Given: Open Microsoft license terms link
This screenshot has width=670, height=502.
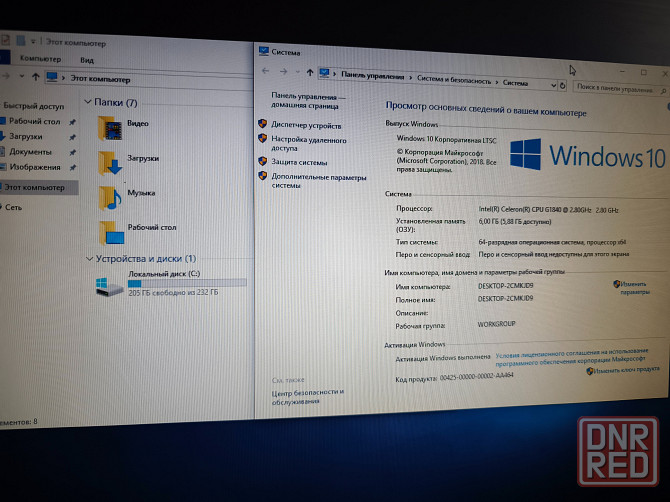Looking at the screenshot, I should point(572,358).
